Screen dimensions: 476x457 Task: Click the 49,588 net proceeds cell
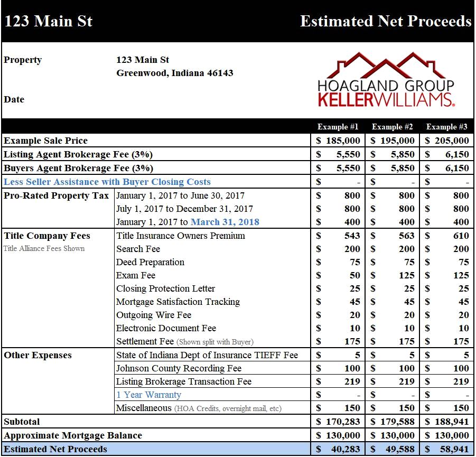tap(392, 449)
